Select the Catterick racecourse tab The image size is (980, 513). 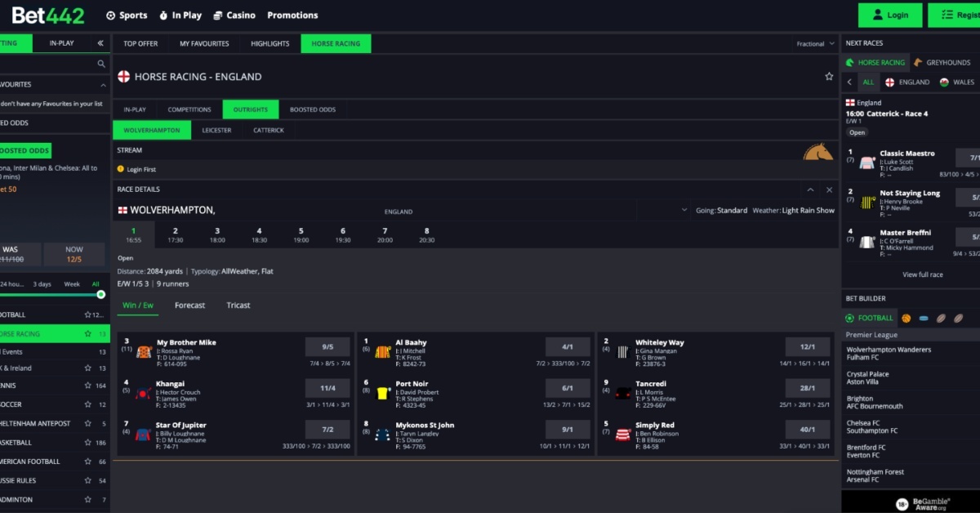coord(269,130)
